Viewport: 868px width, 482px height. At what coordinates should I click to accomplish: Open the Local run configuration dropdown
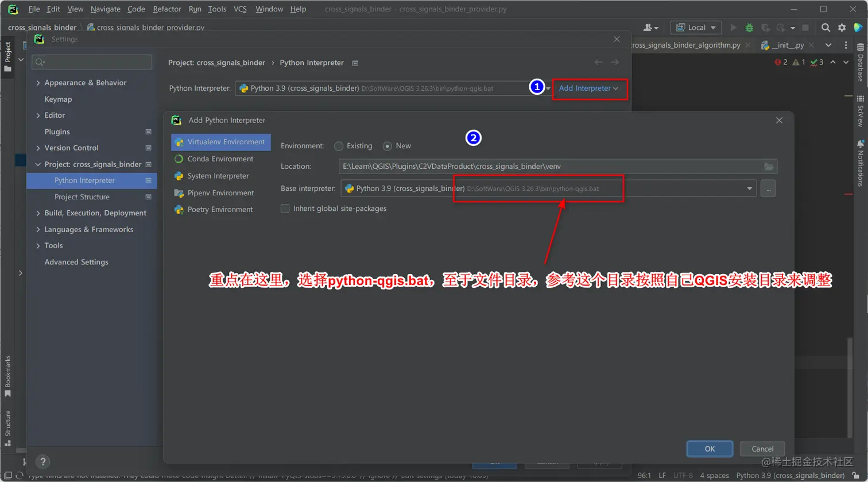click(696, 28)
